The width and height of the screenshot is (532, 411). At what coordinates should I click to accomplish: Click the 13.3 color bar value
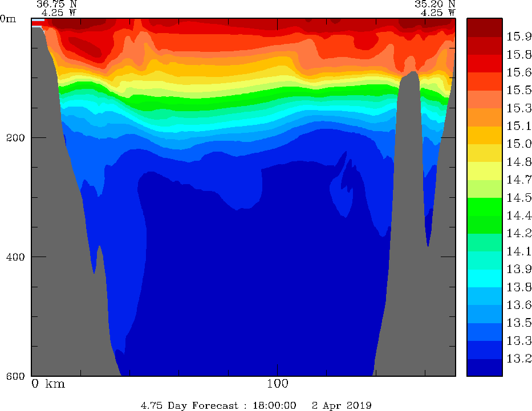tap(519, 341)
